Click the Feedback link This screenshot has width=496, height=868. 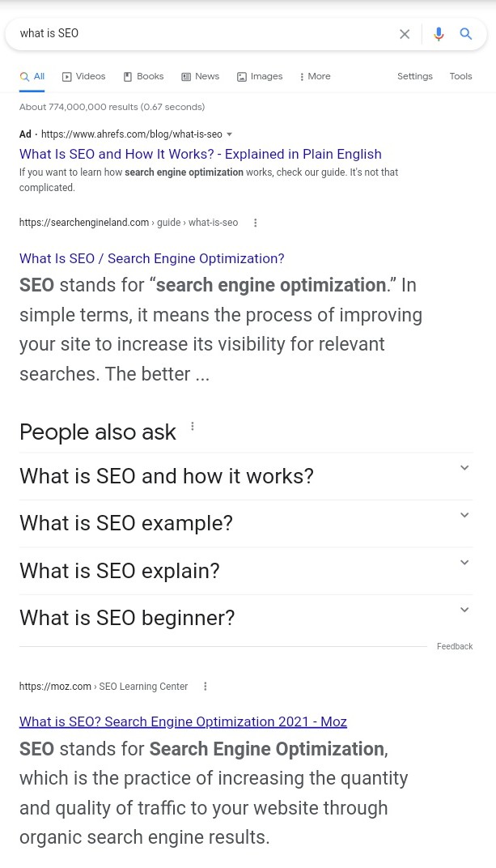pyautogui.click(x=455, y=646)
